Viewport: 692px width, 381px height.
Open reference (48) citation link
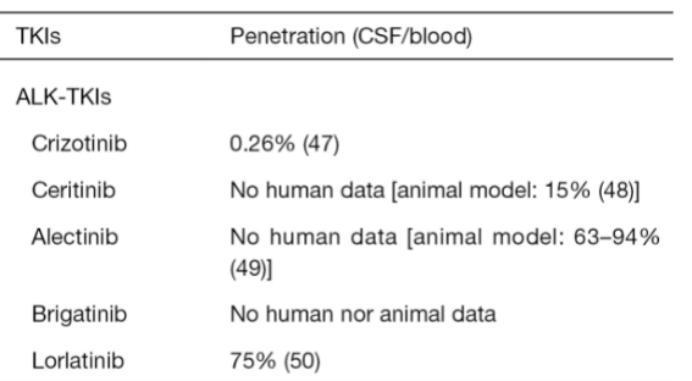[616, 191]
